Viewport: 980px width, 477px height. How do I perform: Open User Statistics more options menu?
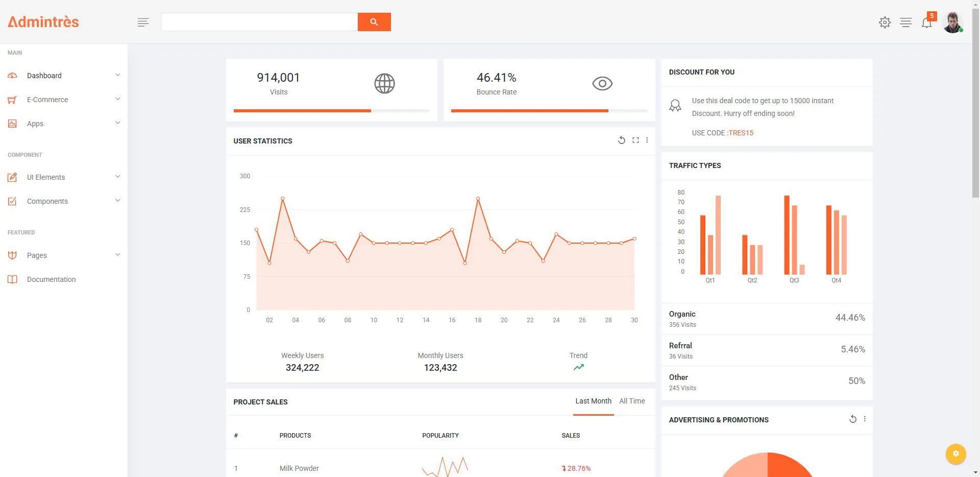click(x=647, y=140)
